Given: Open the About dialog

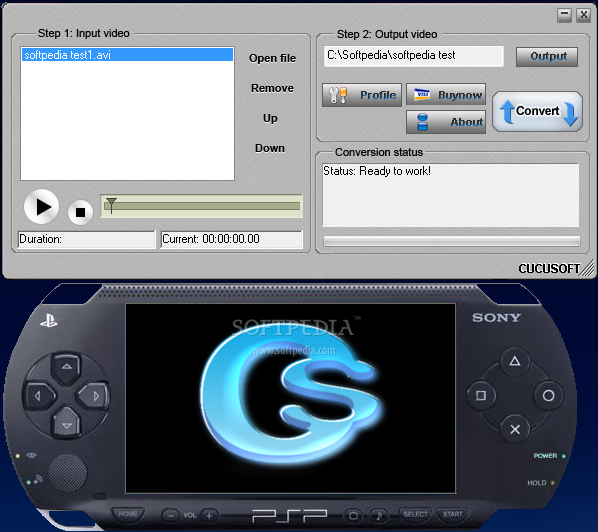Looking at the screenshot, I should pos(446,122).
